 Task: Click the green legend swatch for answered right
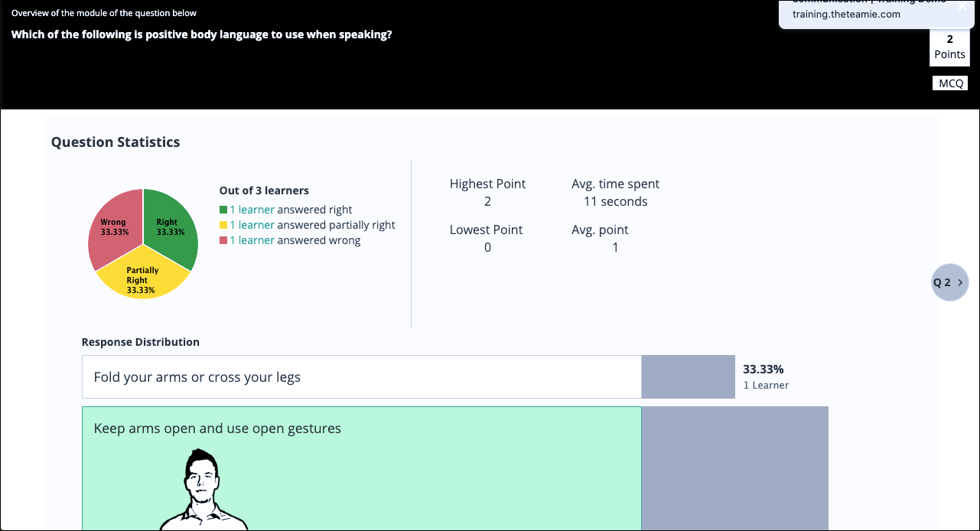pos(223,210)
